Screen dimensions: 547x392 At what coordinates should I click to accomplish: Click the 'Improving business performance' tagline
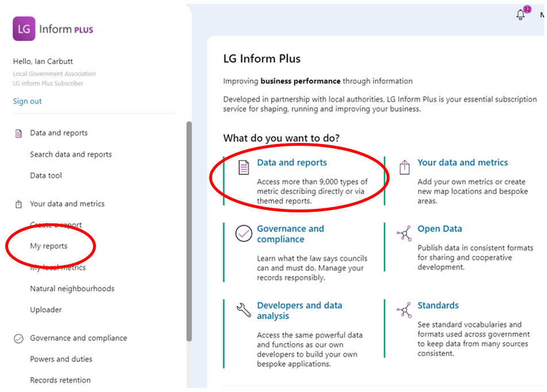[x=318, y=81]
